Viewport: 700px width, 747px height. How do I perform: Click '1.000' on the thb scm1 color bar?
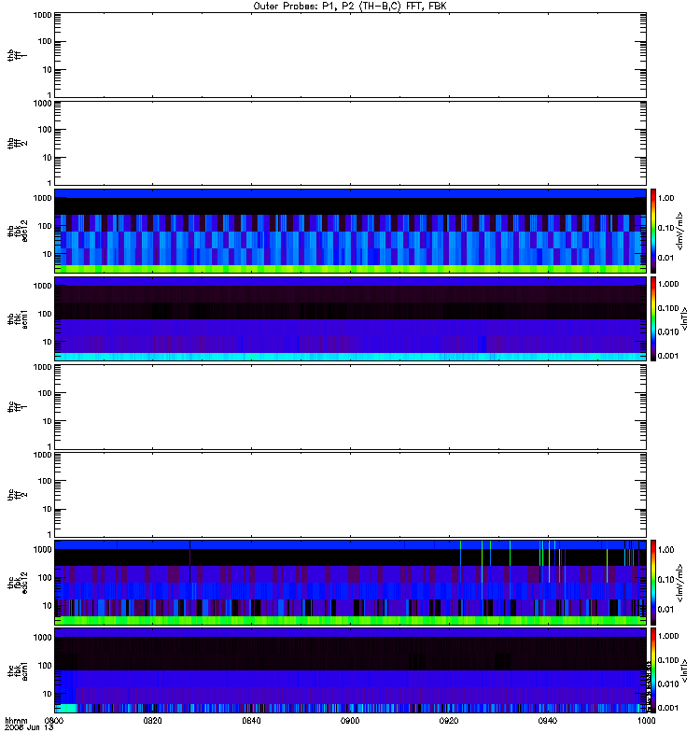668,284
